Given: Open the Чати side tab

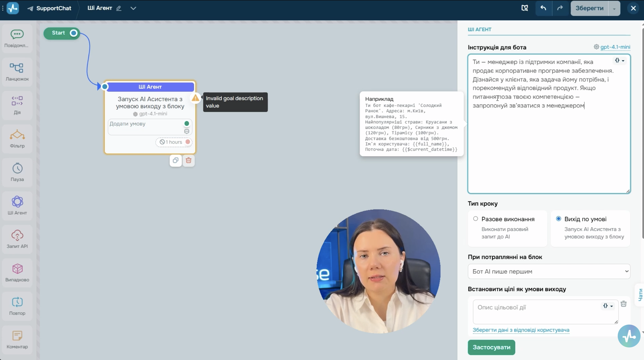Looking at the screenshot, I should (640, 295).
